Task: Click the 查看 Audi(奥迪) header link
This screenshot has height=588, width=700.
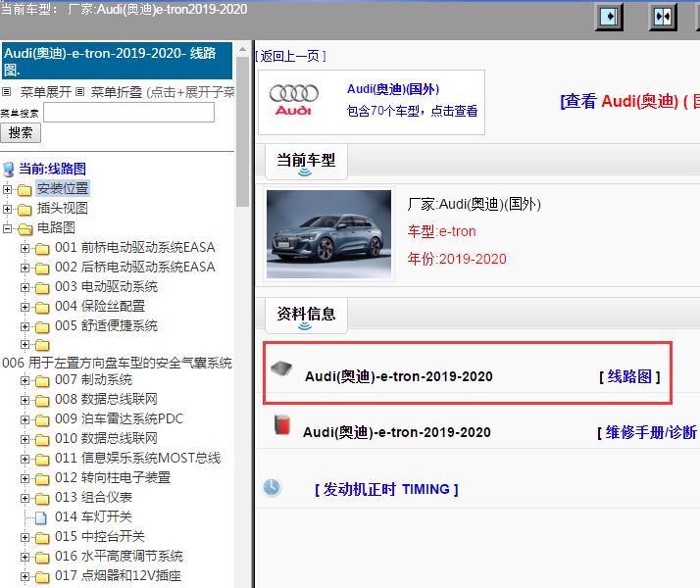Action: click(x=629, y=102)
